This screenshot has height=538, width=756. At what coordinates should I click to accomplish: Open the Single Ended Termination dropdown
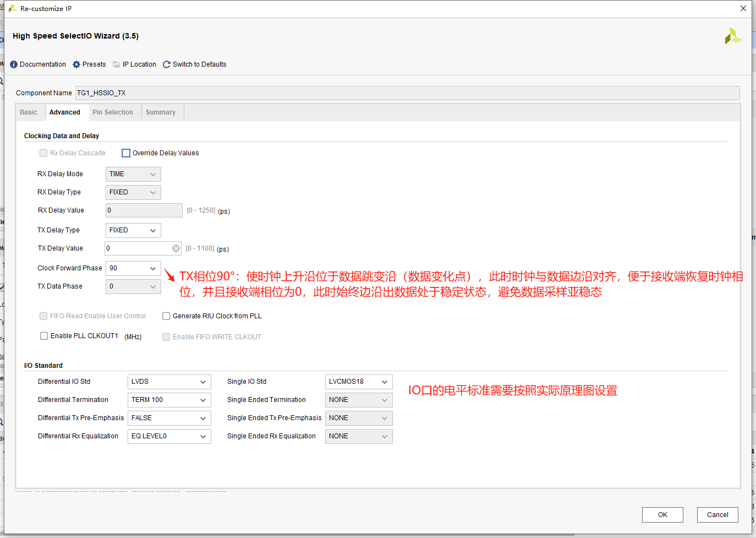[359, 400]
